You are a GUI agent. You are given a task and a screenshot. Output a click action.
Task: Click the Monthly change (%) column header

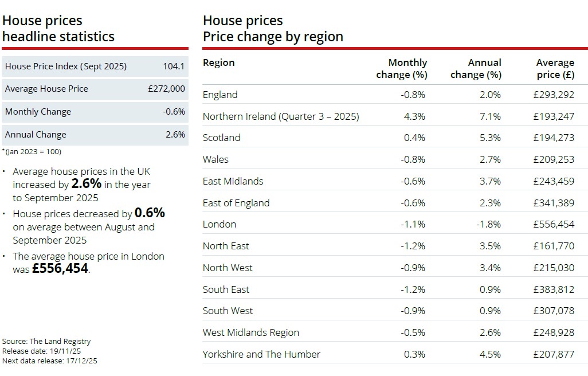[401, 68]
